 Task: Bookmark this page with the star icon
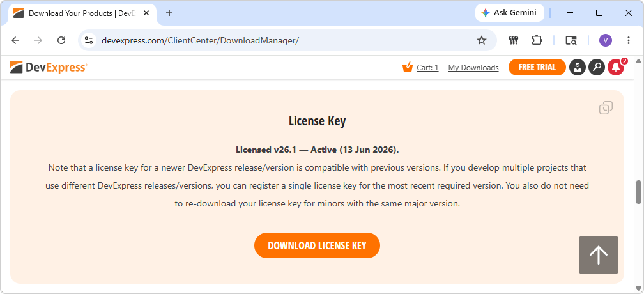pyautogui.click(x=481, y=40)
